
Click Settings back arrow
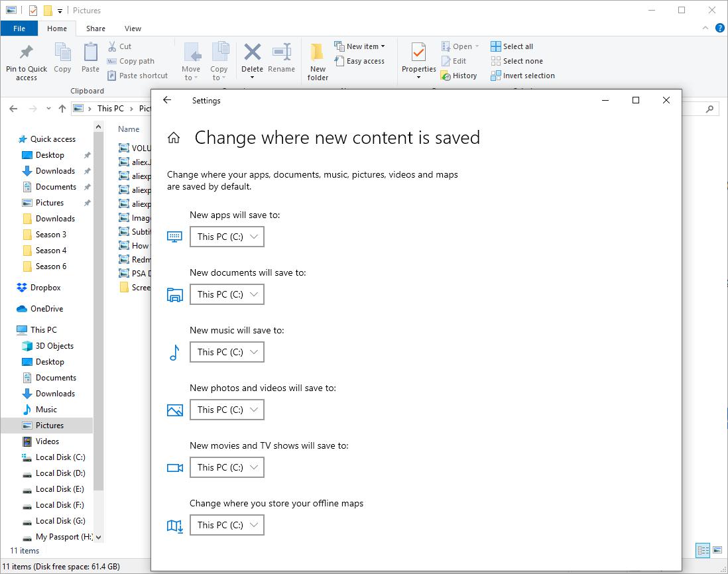[167, 100]
